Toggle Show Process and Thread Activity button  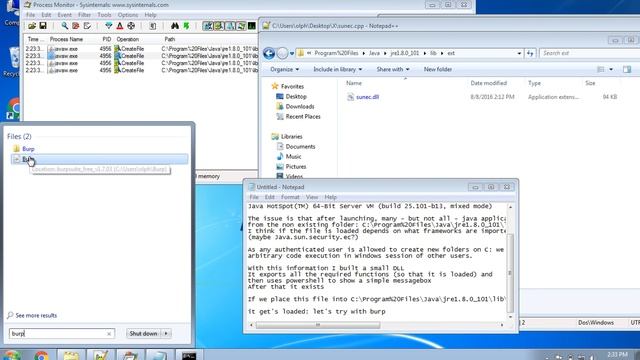click(x=241, y=26)
